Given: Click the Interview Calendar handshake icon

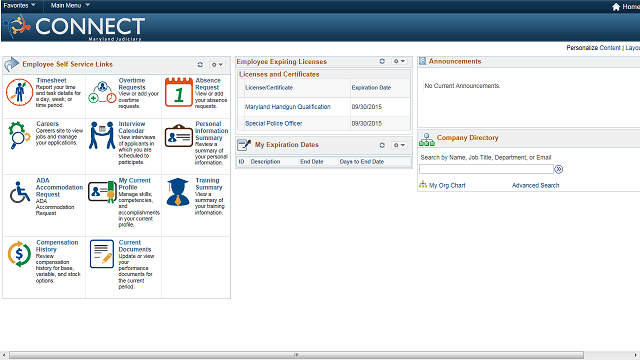Looking at the screenshot, I should coord(102,135).
